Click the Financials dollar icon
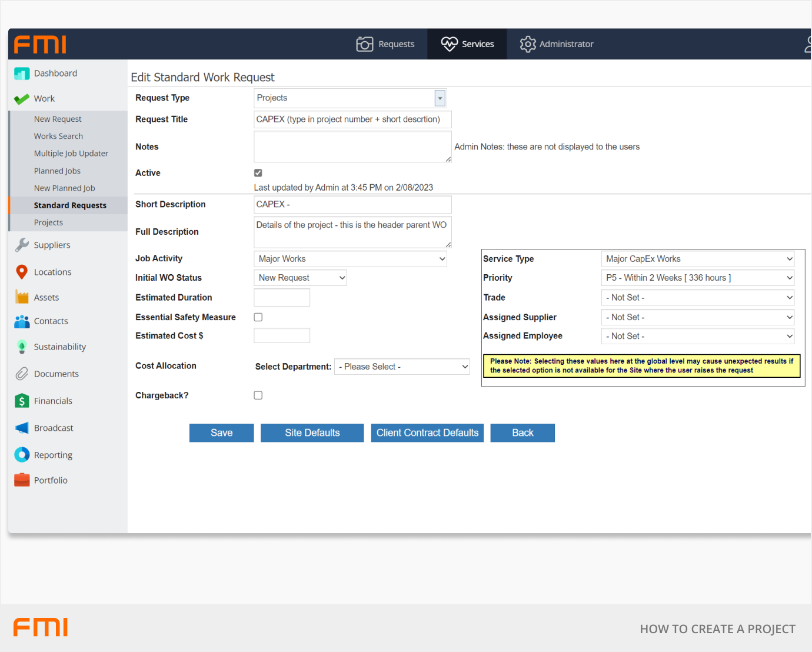The height and width of the screenshot is (652, 812). [22, 401]
